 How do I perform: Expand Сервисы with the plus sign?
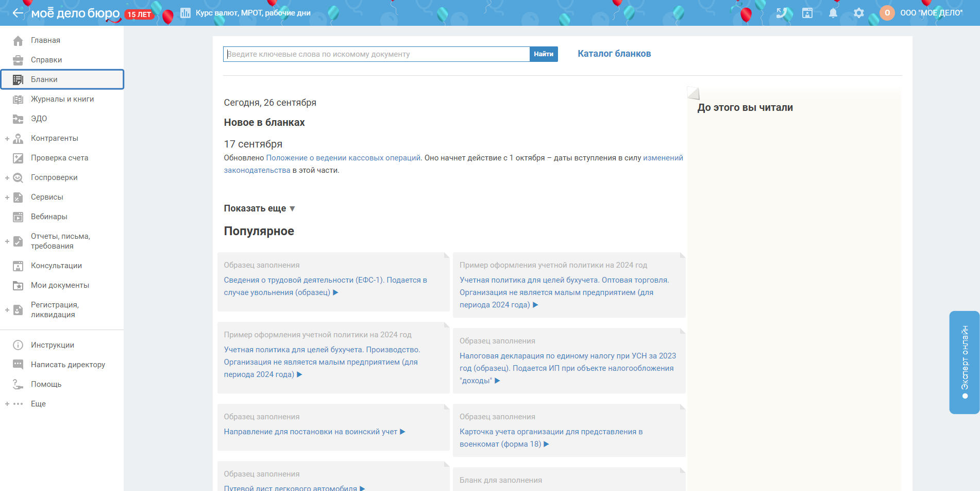click(7, 197)
